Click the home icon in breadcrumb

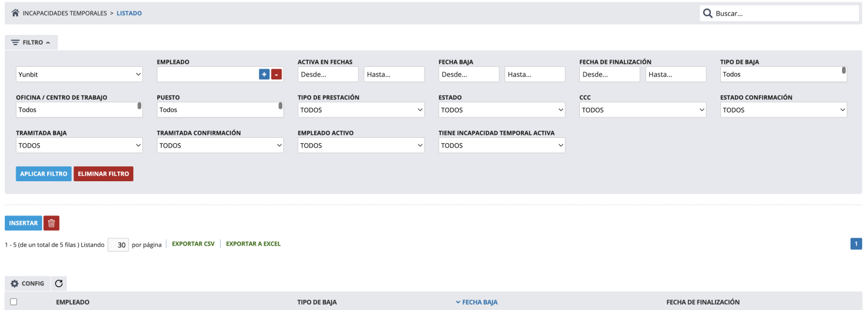[16, 13]
